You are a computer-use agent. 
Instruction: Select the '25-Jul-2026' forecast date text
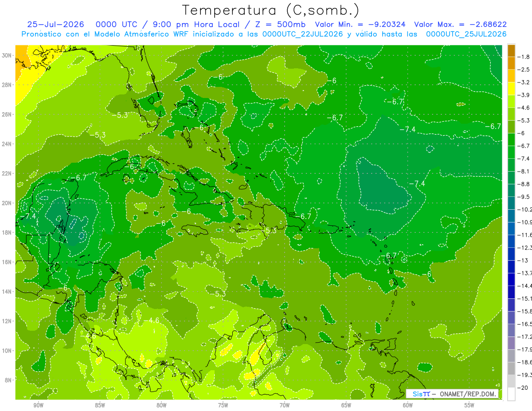click(x=55, y=24)
